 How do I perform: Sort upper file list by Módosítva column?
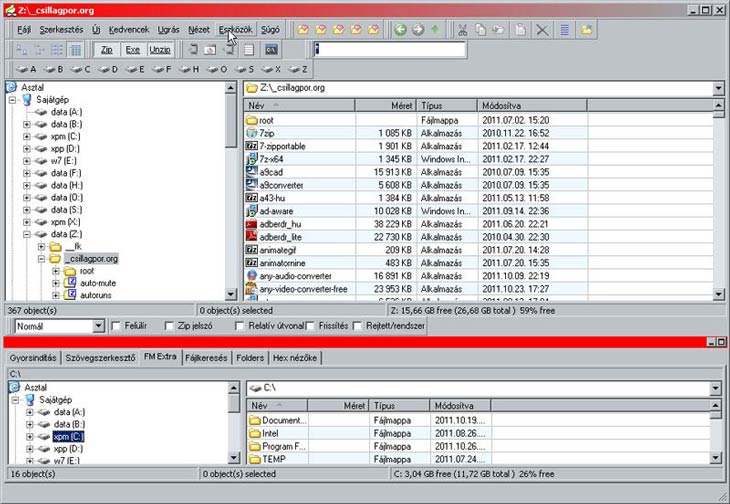(532, 106)
